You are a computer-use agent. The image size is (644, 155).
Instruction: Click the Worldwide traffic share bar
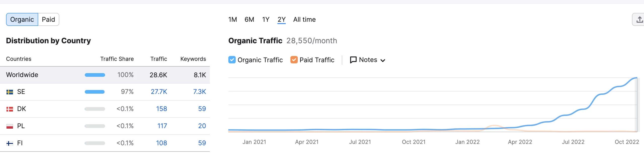pos(95,75)
